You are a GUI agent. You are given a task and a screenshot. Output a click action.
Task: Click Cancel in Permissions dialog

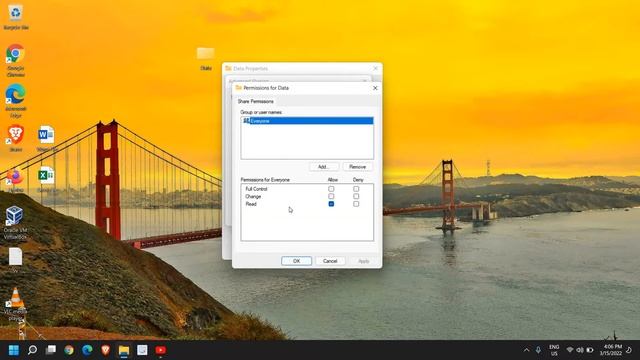[x=330, y=261]
